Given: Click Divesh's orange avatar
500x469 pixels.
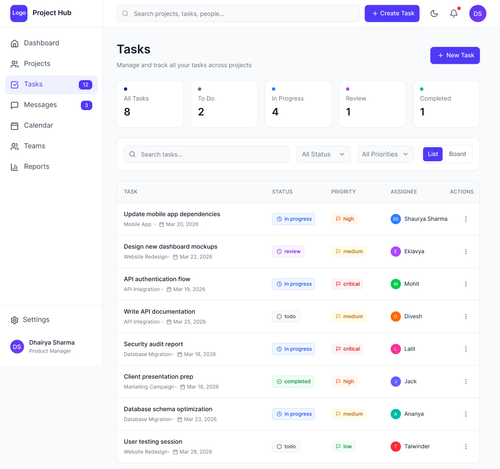Looking at the screenshot, I should click(x=396, y=316).
